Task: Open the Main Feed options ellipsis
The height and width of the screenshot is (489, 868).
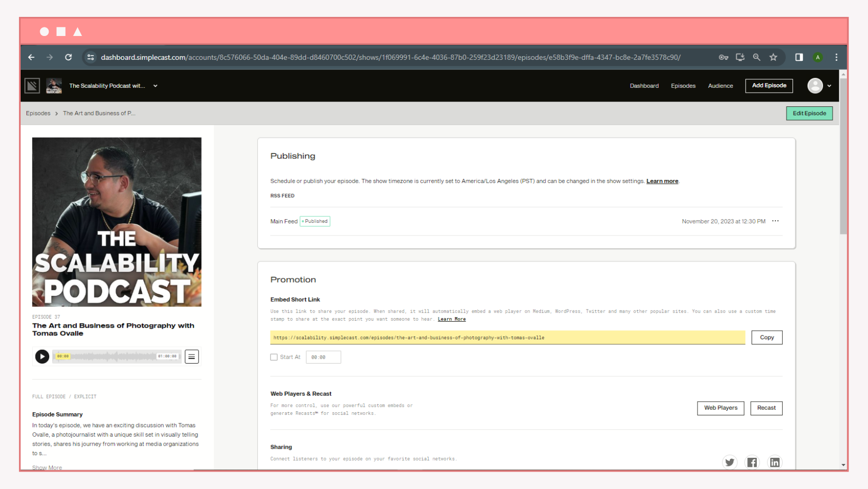Action: coord(775,221)
